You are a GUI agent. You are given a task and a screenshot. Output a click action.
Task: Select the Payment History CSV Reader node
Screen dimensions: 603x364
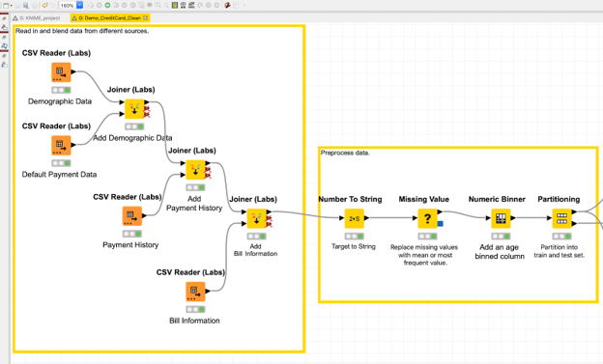tap(131, 216)
